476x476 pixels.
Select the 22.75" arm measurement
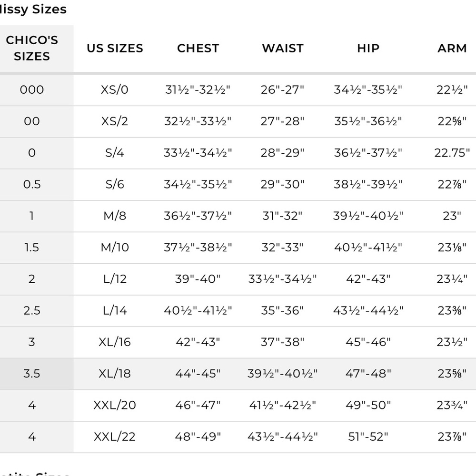(452, 153)
